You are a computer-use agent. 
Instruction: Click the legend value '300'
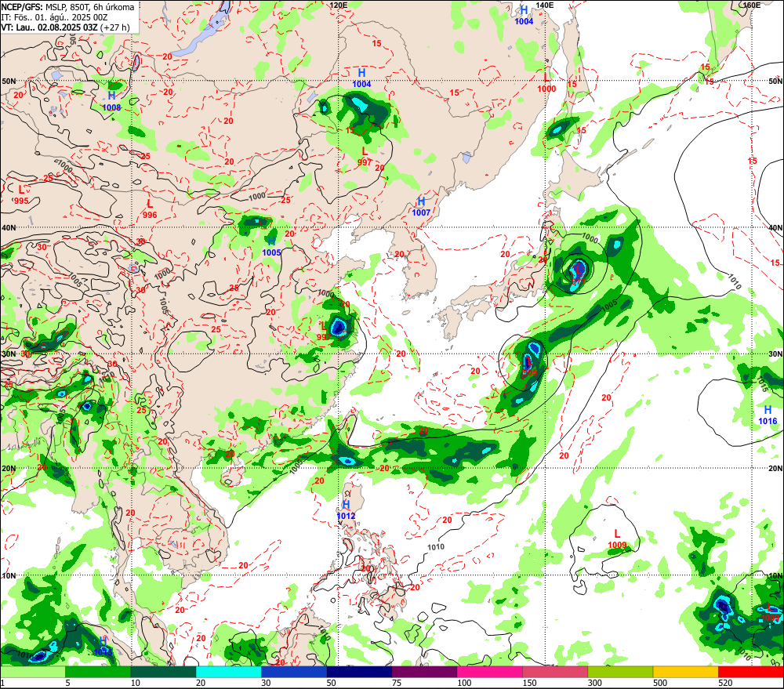click(x=594, y=683)
